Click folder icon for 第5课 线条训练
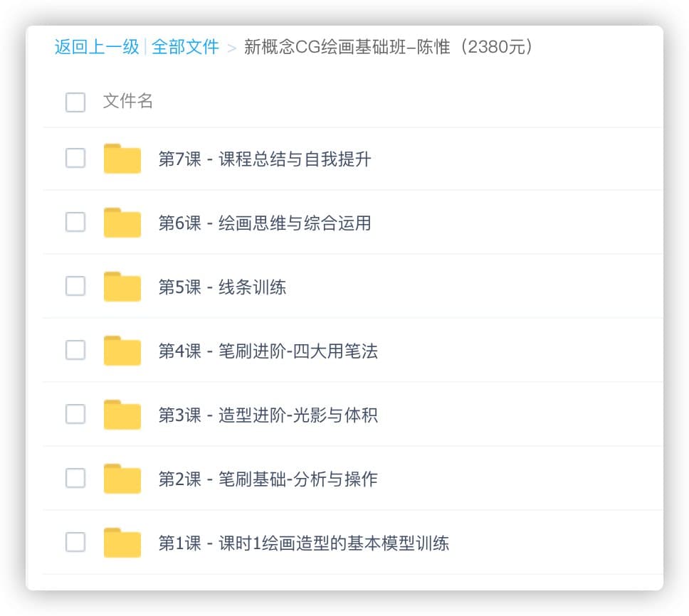Screen dimensions: 689x616 (122, 287)
